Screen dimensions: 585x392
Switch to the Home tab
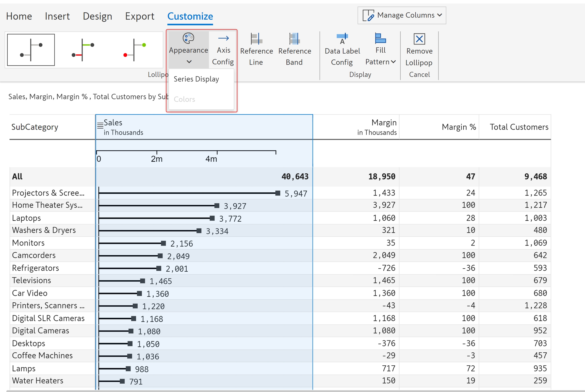point(19,16)
